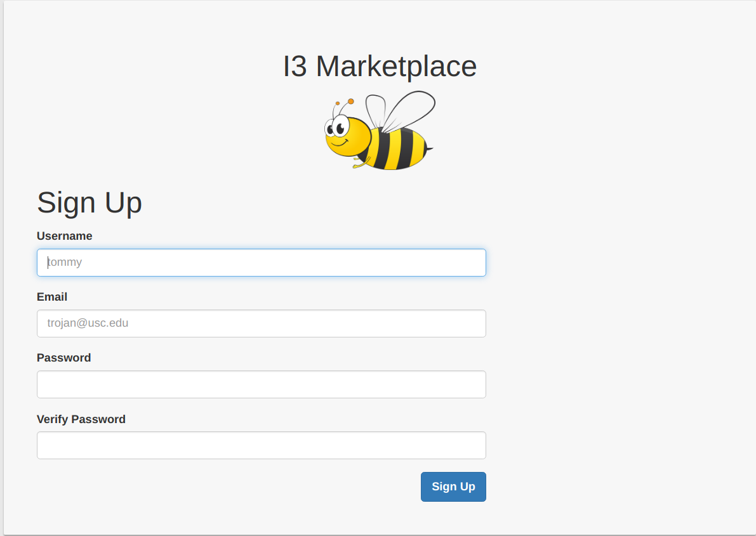Click the Sign Up heading
Viewport: 756px width, 536px height.
point(90,202)
